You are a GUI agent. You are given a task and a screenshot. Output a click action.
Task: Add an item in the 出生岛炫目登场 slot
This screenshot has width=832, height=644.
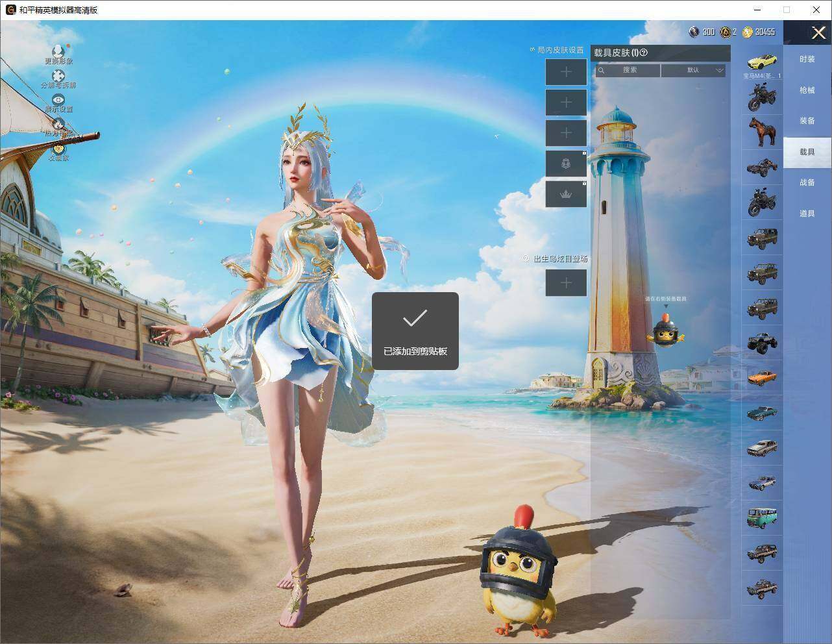(x=566, y=282)
